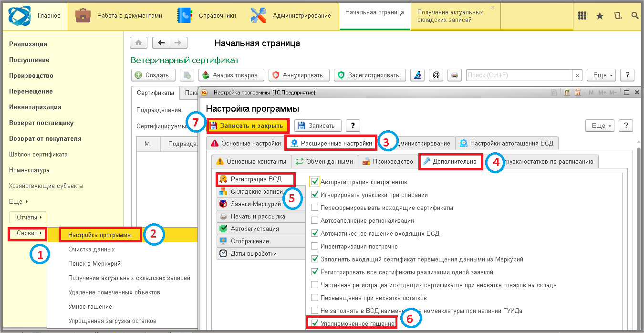Viewport: 644px width, 333px height.
Task: Navigate back with left arrow button
Action: coord(161,43)
